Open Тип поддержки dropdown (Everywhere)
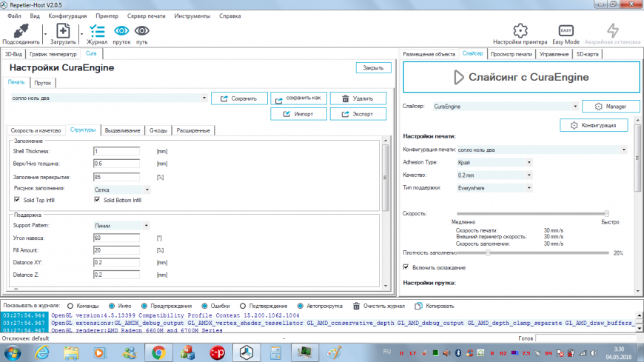644x362 pixels. tap(529, 188)
